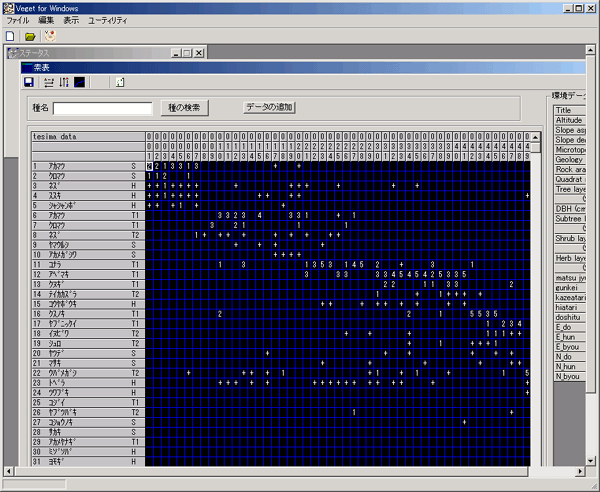Click the row sort icon beside Save

point(48,82)
